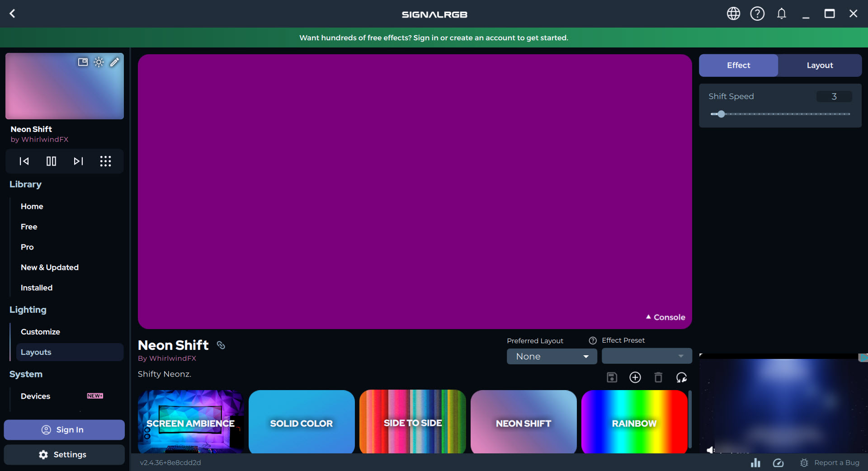This screenshot has width=868, height=471.
Task: Skip to next effect
Action: [x=78, y=161]
